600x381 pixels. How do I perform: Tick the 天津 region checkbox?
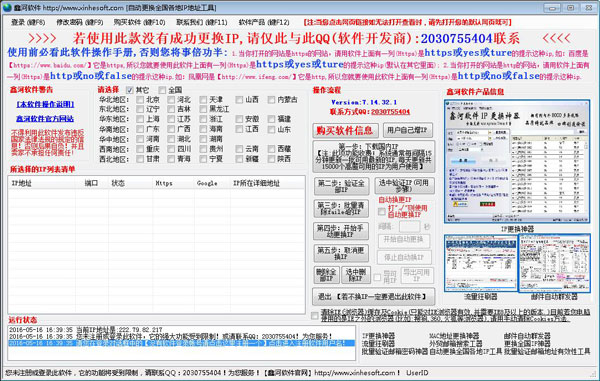coord(203,100)
